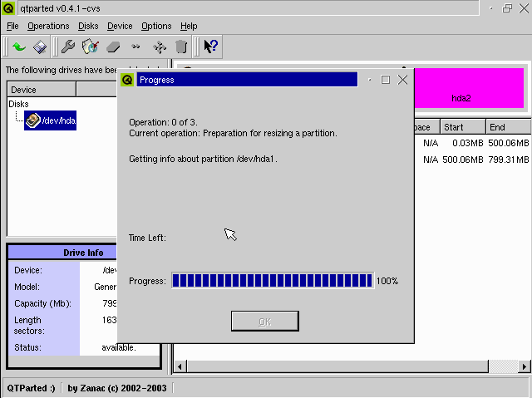This screenshot has height=398, width=532.
Task: Click the green Undo arrow icon
Action: (x=19, y=47)
